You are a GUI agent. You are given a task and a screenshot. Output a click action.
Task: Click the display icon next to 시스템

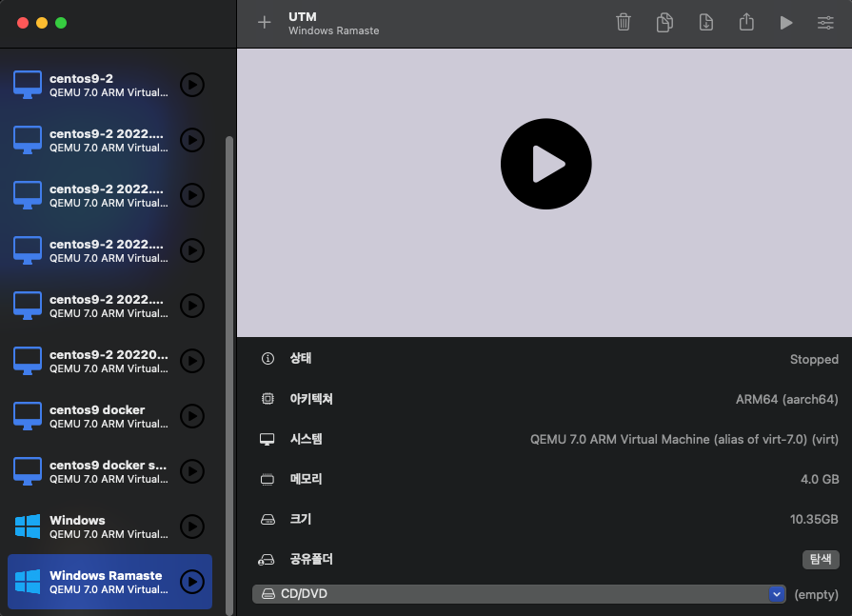pos(267,440)
